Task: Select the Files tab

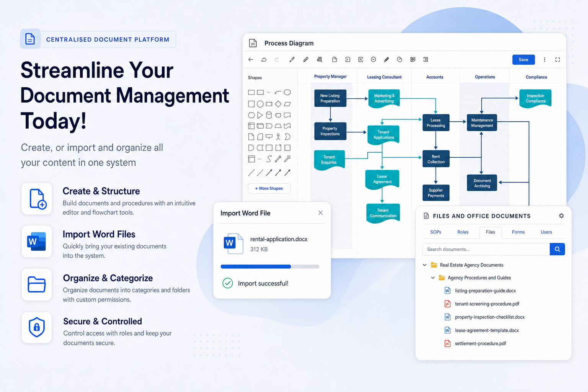Action: click(490, 232)
